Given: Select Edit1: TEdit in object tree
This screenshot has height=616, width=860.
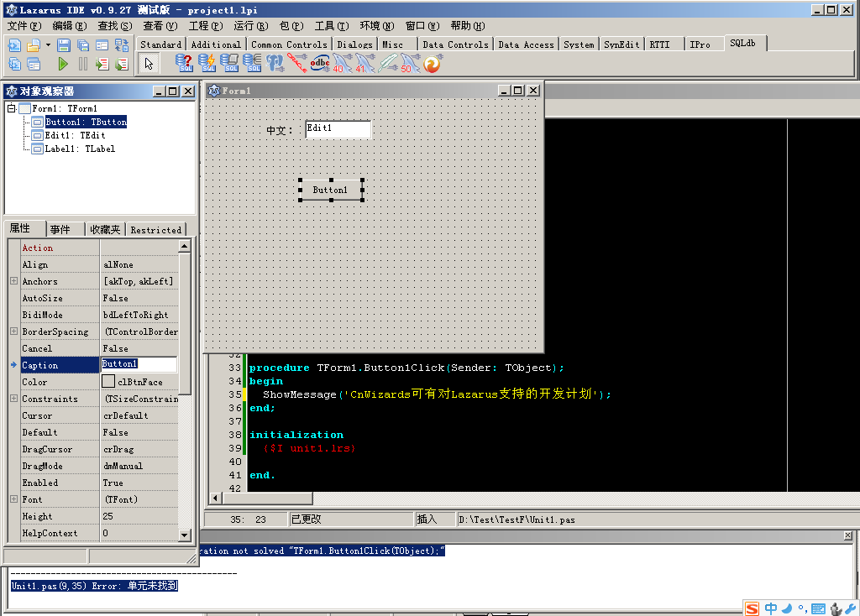Looking at the screenshot, I should coord(75,135).
